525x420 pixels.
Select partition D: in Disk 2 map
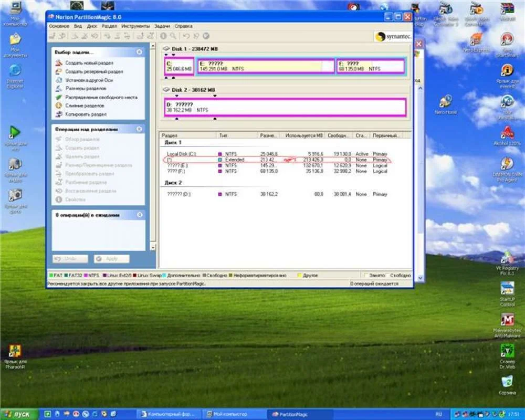point(285,107)
